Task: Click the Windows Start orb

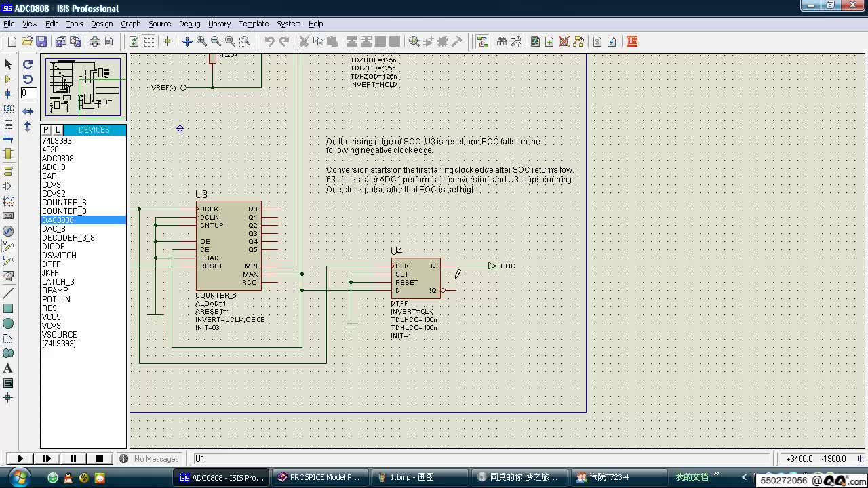Action: click(x=18, y=476)
